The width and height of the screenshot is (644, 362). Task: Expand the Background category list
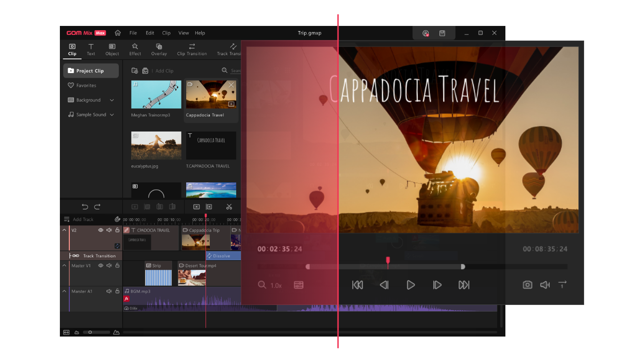click(112, 100)
